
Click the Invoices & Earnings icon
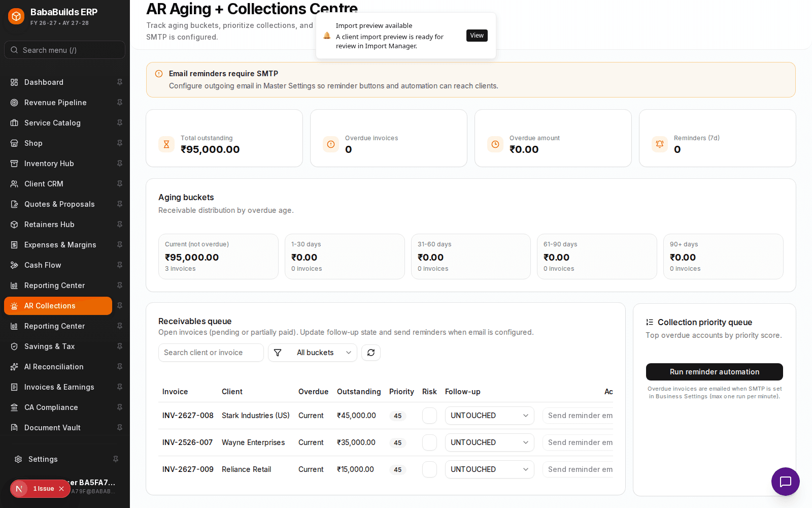coord(14,387)
